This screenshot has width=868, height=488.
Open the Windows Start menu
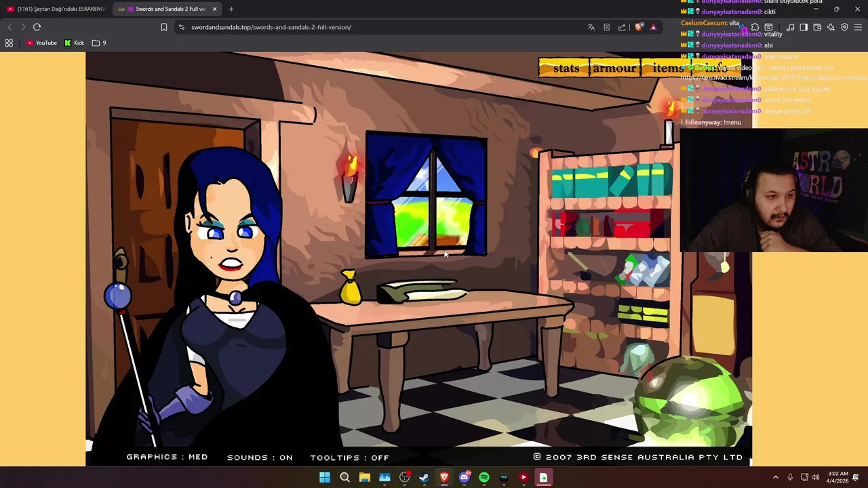coord(325,477)
